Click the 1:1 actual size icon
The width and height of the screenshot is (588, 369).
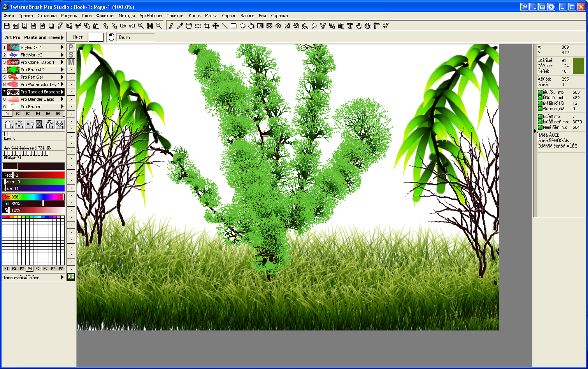click(150, 26)
